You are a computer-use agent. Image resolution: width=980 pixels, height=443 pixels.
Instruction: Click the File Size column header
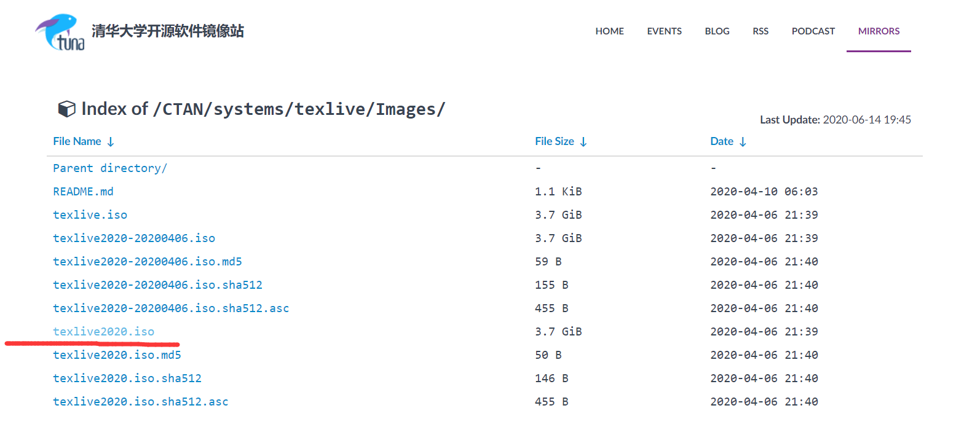[554, 141]
